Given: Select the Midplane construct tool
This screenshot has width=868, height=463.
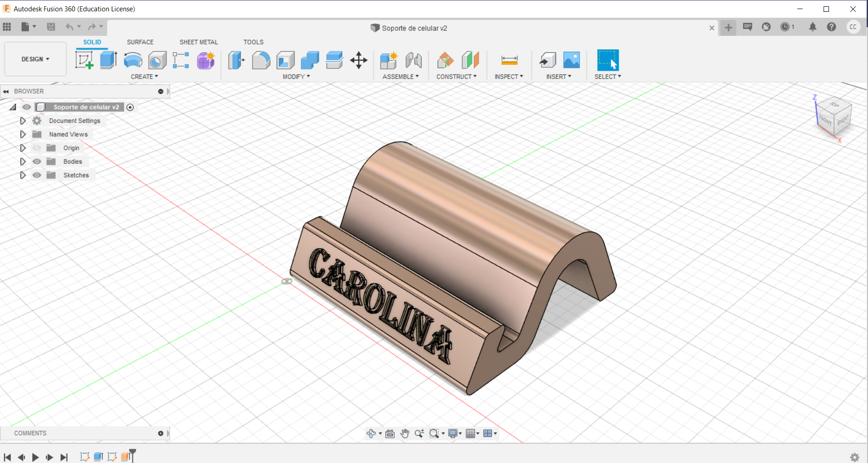Looking at the screenshot, I should 470,60.
